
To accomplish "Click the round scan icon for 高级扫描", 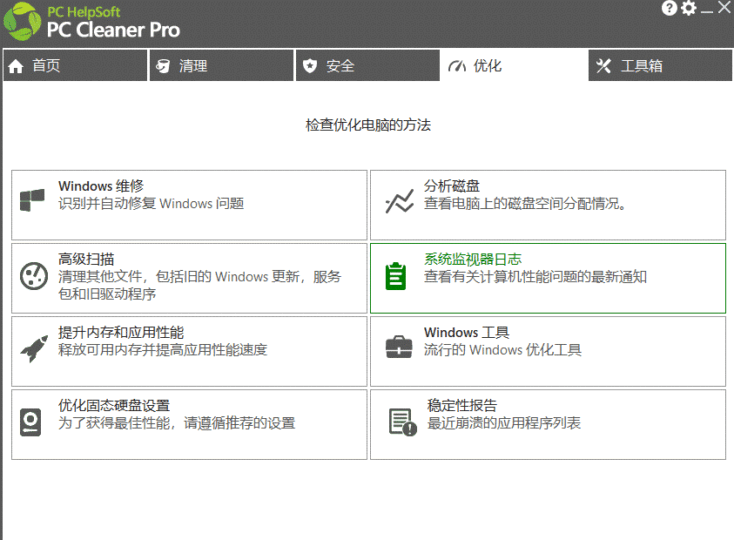I will point(34,276).
